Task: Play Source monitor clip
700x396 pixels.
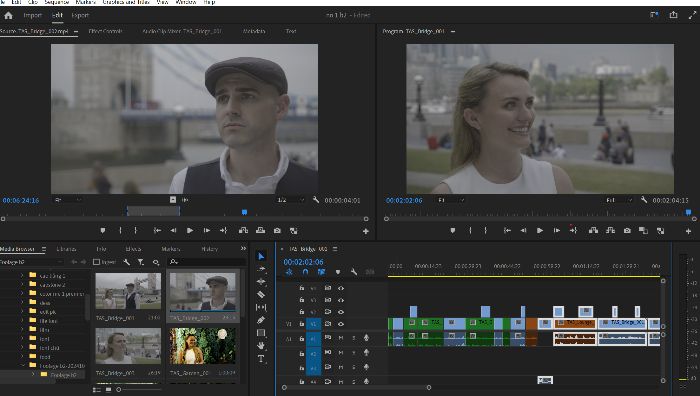Action: point(190,230)
